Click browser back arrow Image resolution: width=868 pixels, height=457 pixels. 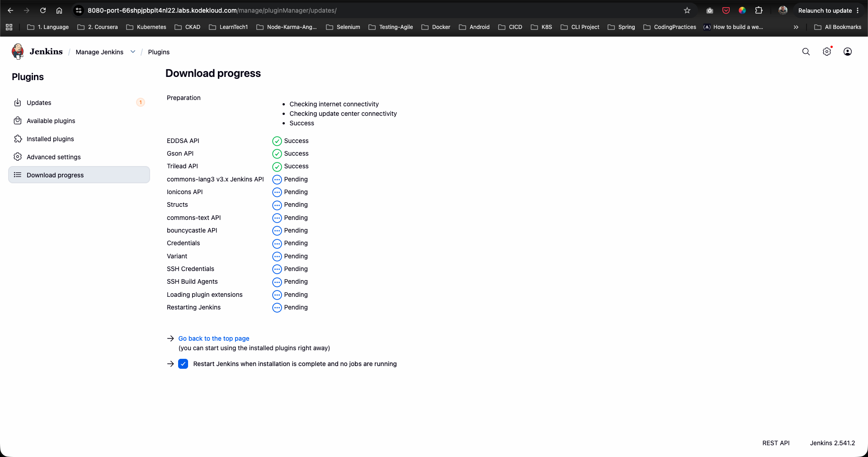pyautogui.click(x=10, y=10)
